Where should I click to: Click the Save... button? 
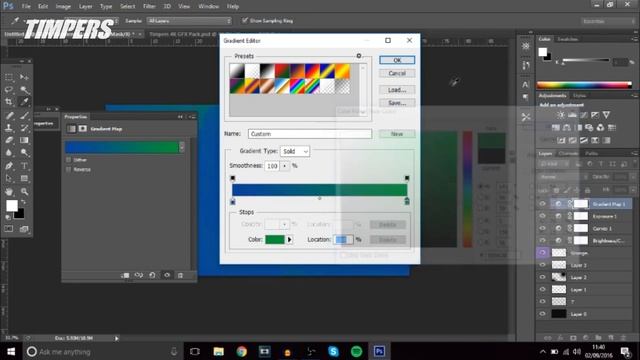(397, 103)
